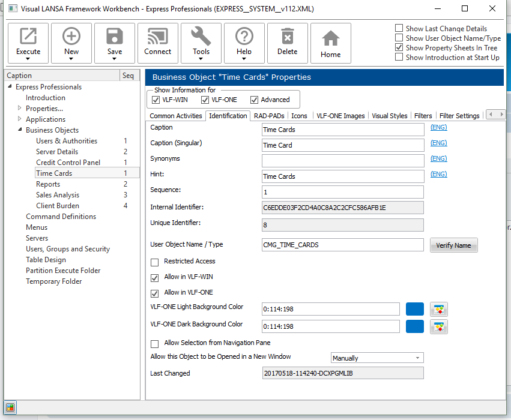This screenshot has height=420, width=511.
Task: Toggle the VLF-ONE information checkbox
Action: click(205, 100)
